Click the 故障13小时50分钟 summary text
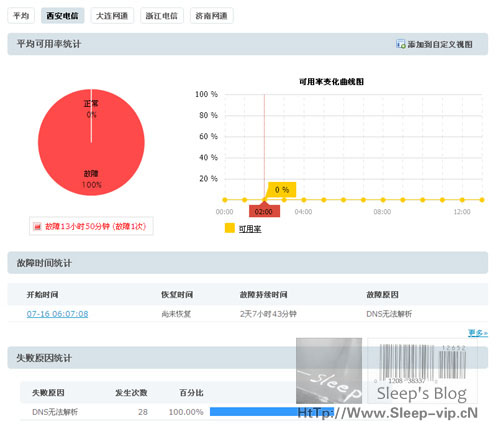500x429 pixels. (95, 227)
